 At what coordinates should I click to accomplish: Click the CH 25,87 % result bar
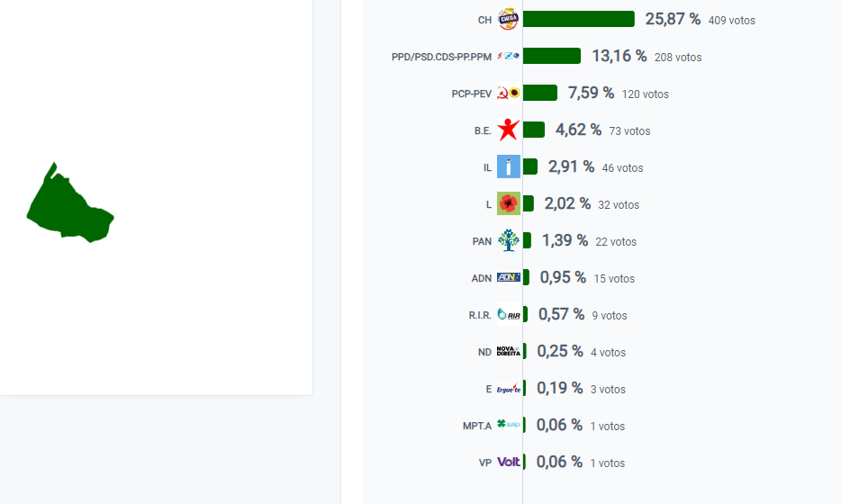(x=579, y=19)
